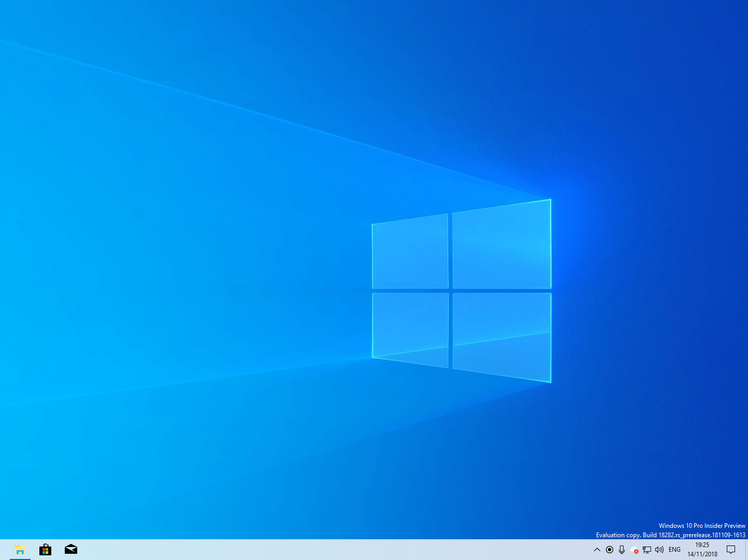Open the OneDrive cloud icon with error badge
This screenshot has width=748, height=560.
(x=634, y=550)
